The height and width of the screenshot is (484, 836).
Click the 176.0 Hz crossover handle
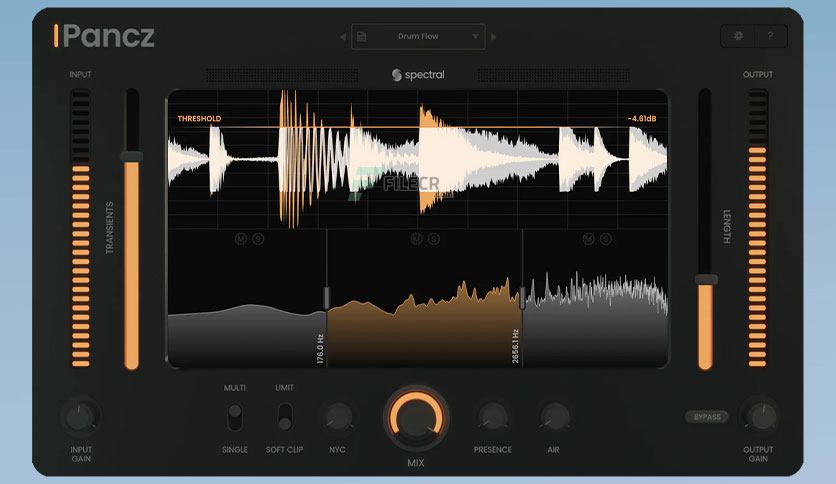point(326,297)
